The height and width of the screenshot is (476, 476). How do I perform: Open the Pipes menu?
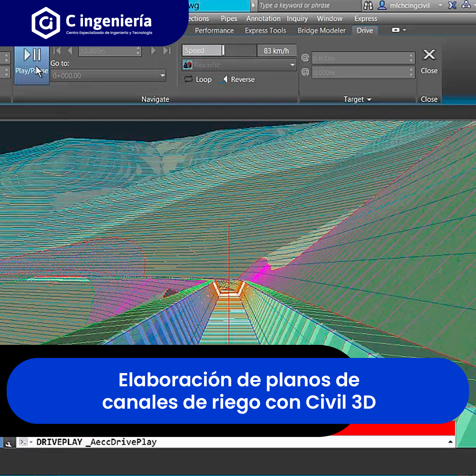[229, 19]
